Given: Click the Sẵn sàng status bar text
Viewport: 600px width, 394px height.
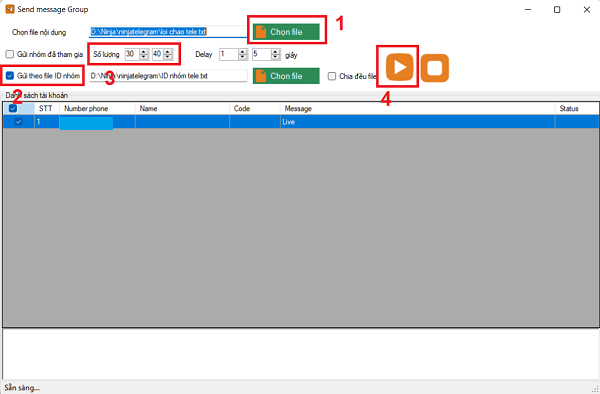Looking at the screenshot, I should click(22, 387).
